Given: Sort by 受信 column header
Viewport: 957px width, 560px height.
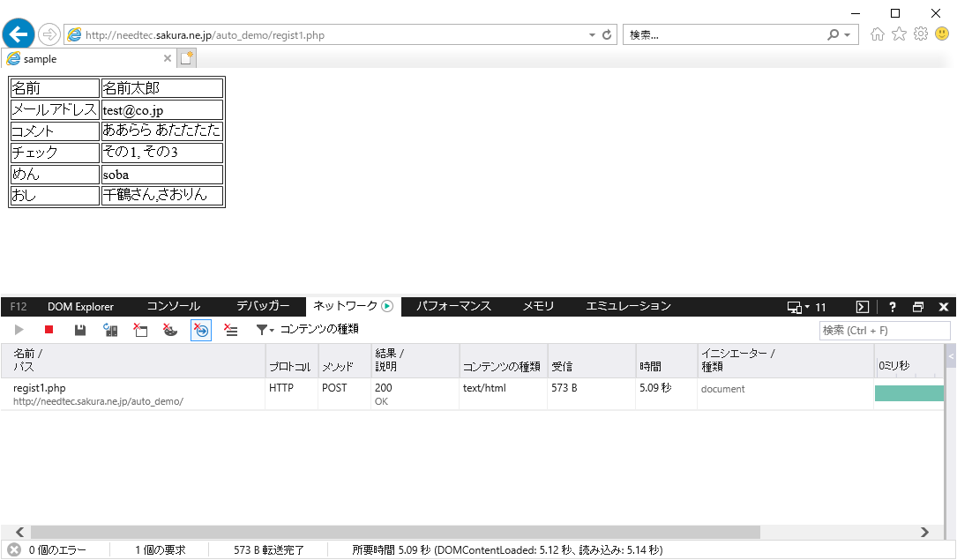Looking at the screenshot, I should coord(592,361).
